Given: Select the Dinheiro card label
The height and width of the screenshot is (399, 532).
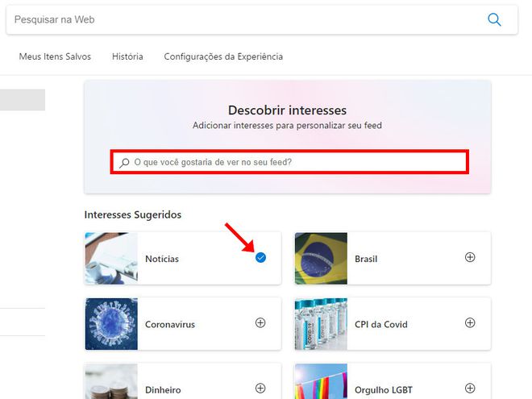Looking at the screenshot, I should click(163, 390).
